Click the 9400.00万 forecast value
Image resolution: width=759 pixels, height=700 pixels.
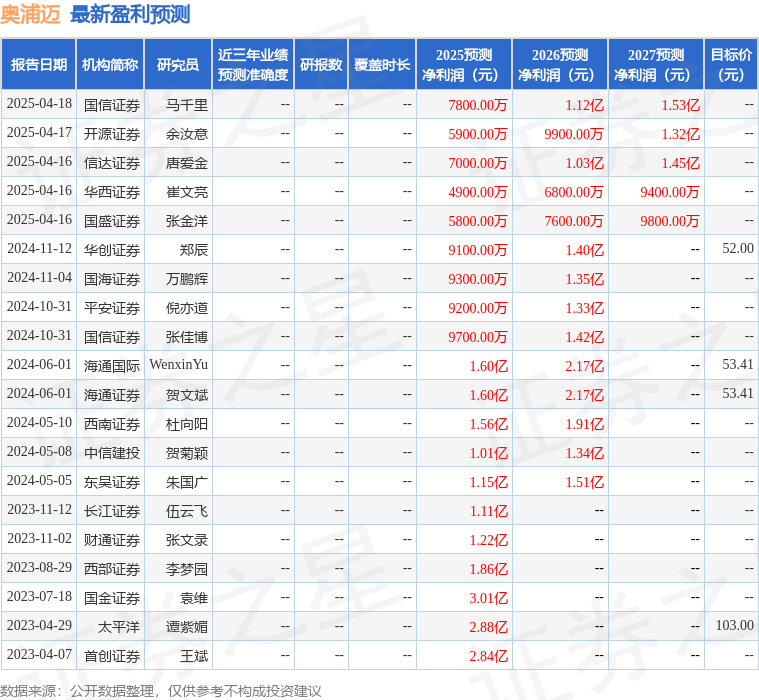(x=669, y=192)
